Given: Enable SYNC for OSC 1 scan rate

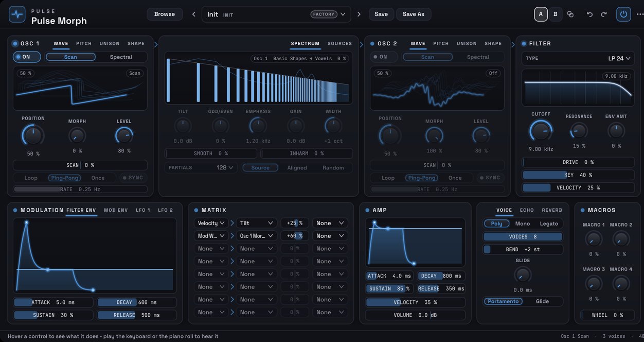Looking at the screenshot, I should pyautogui.click(x=133, y=178).
